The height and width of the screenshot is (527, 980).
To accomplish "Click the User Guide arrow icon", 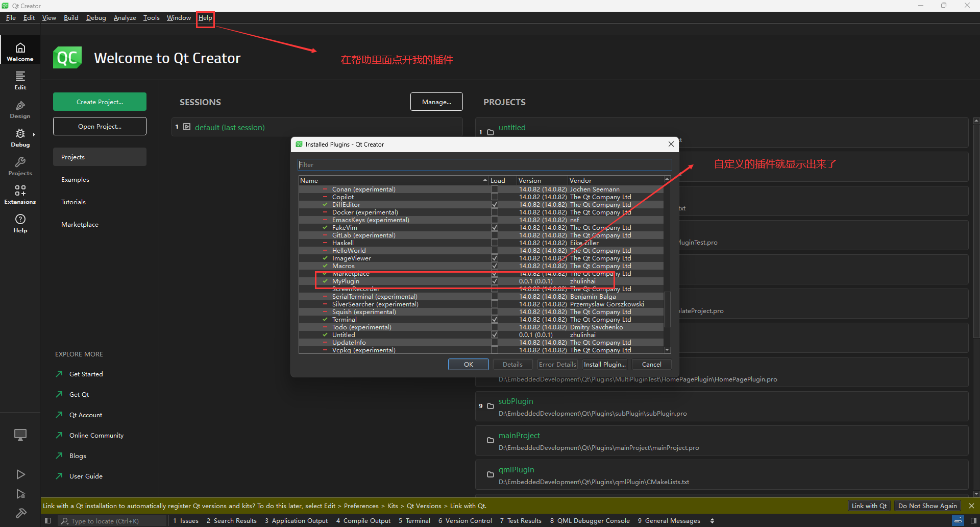I will [59, 476].
